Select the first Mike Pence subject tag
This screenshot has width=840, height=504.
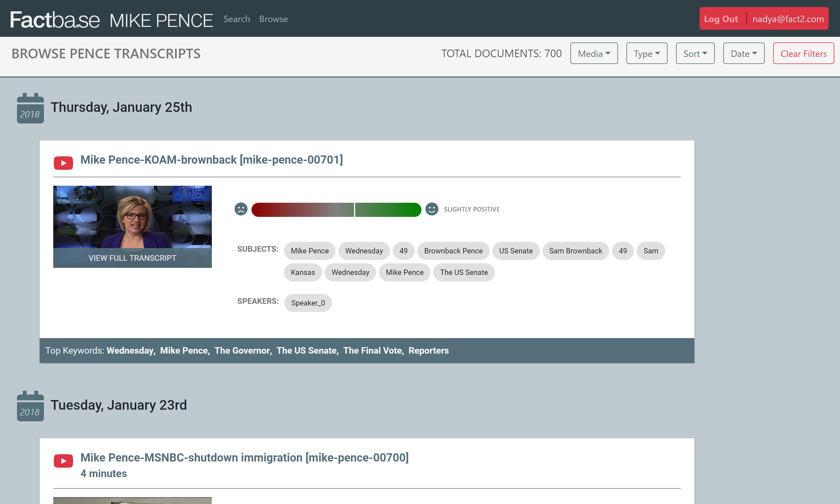310,251
